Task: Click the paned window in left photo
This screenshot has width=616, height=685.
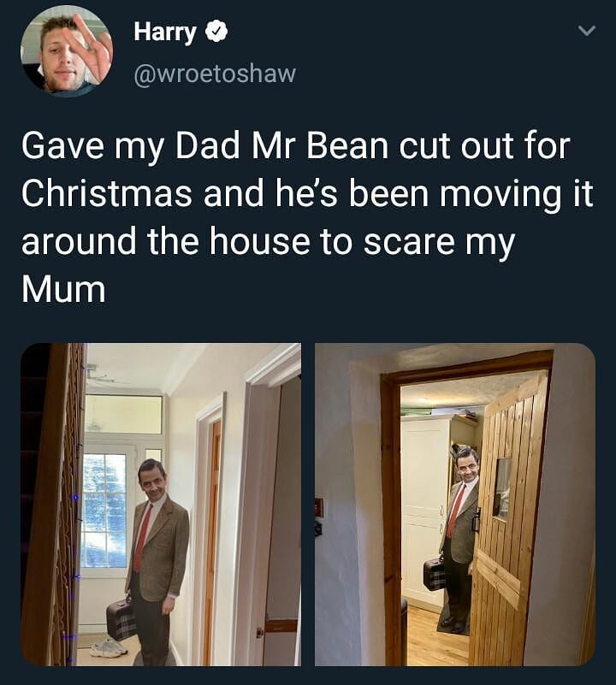Action: (104, 511)
